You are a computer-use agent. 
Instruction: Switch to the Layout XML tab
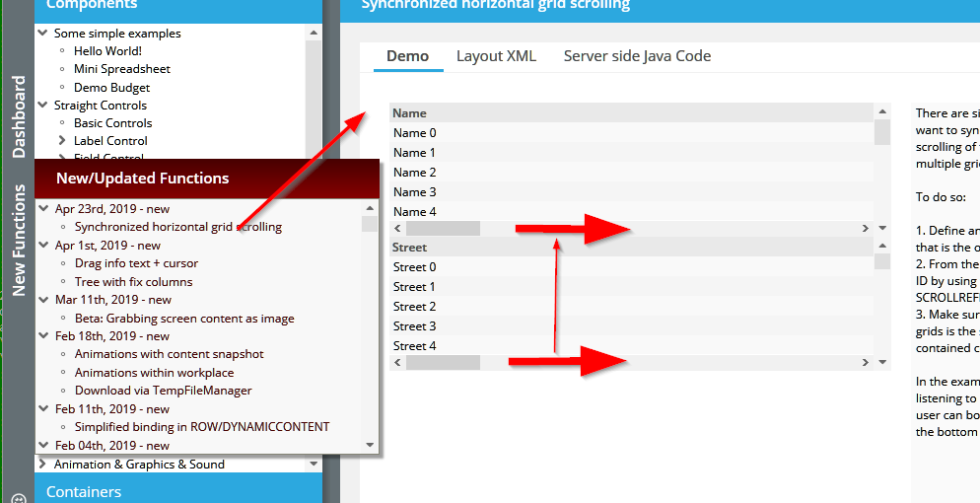point(496,56)
